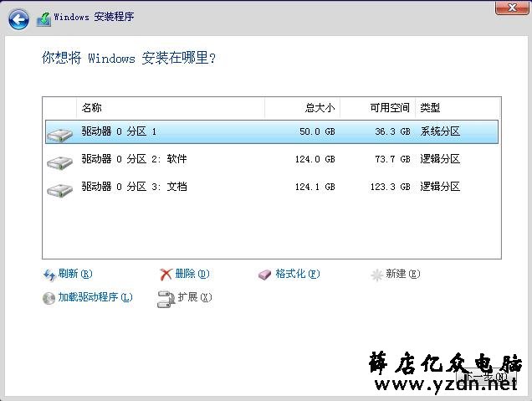
Task: Select row 驱动器 0 分区 1
Action: [x=272, y=131]
